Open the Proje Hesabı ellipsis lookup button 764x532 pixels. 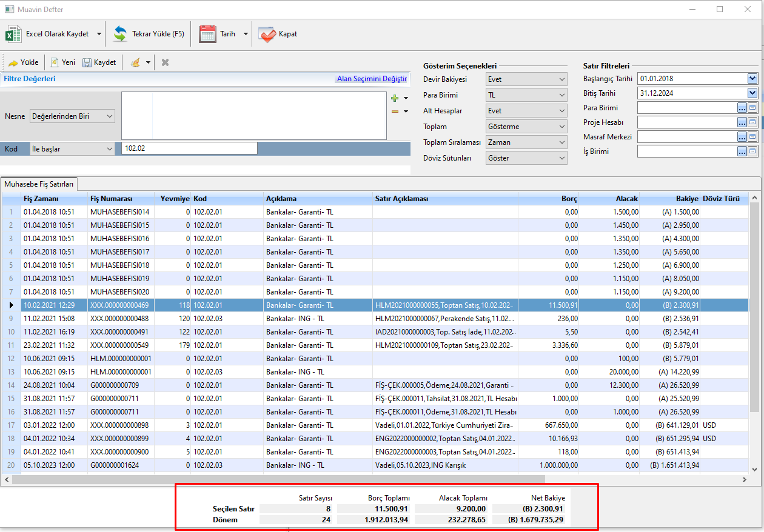click(x=742, y=122)
